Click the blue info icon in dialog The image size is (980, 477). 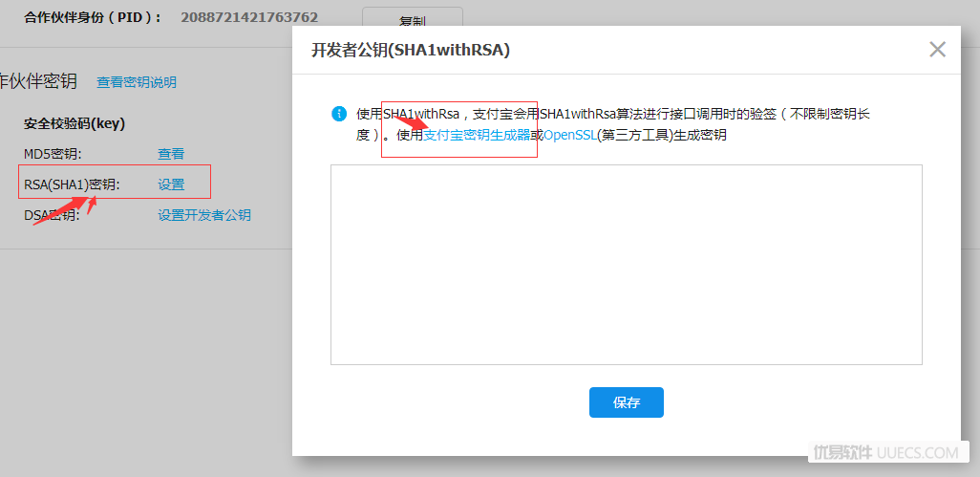click(338, 114)
